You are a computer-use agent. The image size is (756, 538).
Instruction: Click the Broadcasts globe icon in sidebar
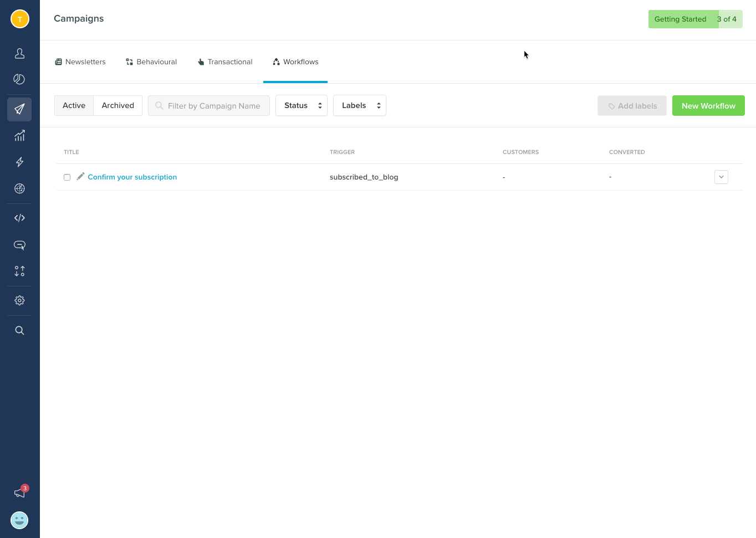(x=19, y=188)
